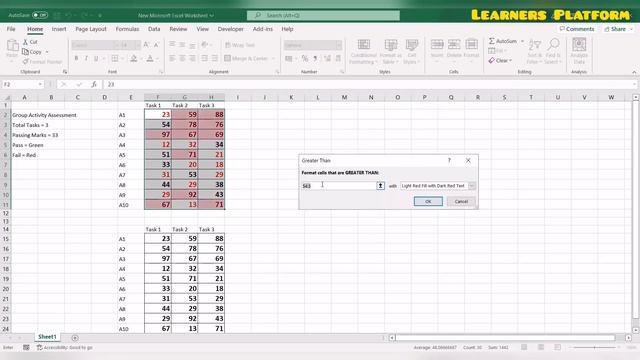Click the Insert Function fx icon

pos(94,84)
